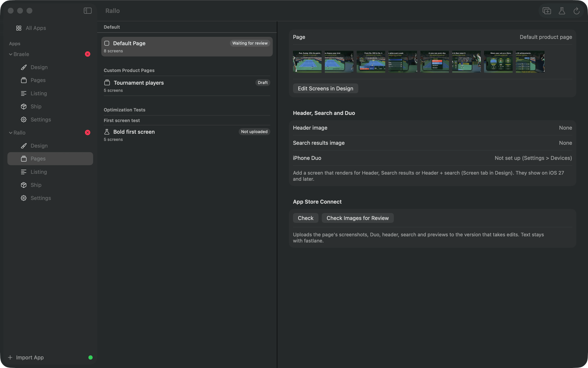Open thumbnail 'Share your win as a Story'
Screen dimensions: 588x368
coord(498,62)
